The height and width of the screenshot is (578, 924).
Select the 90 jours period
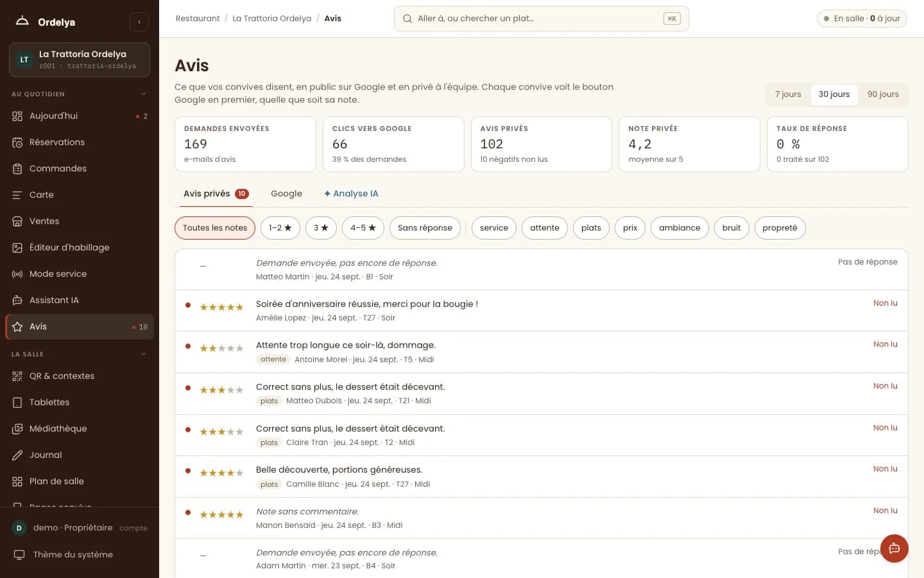tap(883, 94)
